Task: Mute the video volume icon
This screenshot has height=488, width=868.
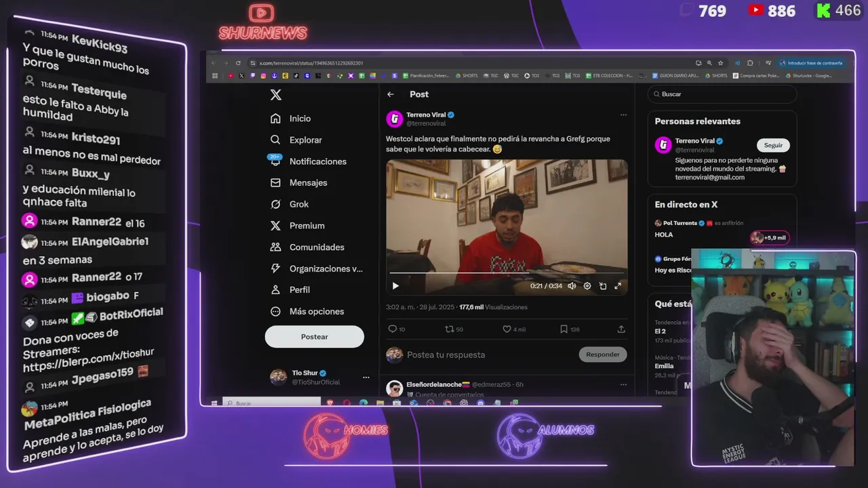Action: click(x=572, y=286)
